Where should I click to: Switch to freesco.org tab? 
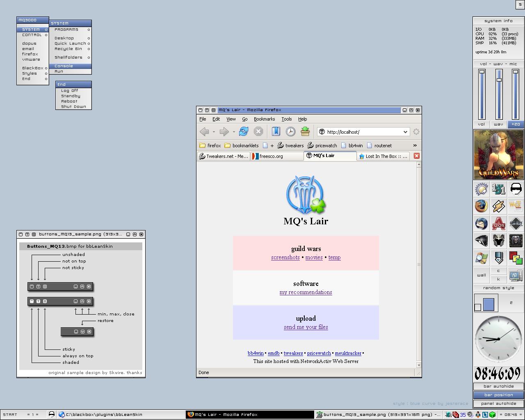[x=277, y=156]
